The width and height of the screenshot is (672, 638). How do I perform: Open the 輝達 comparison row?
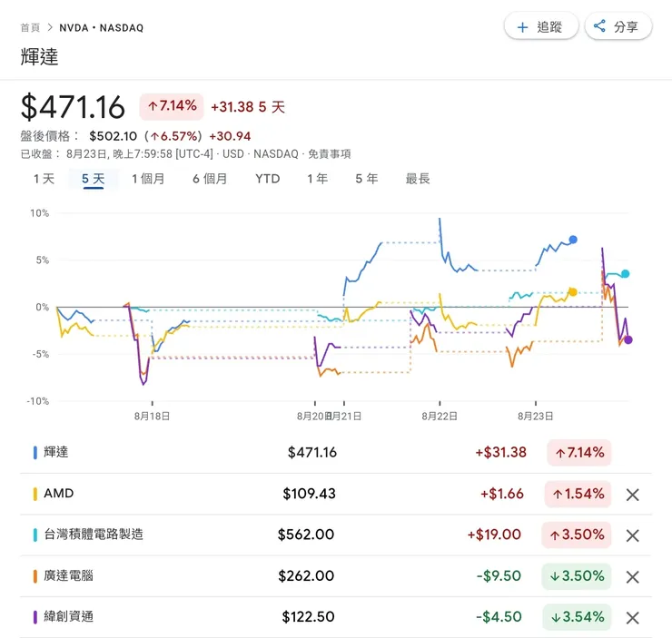click(336, 453)
